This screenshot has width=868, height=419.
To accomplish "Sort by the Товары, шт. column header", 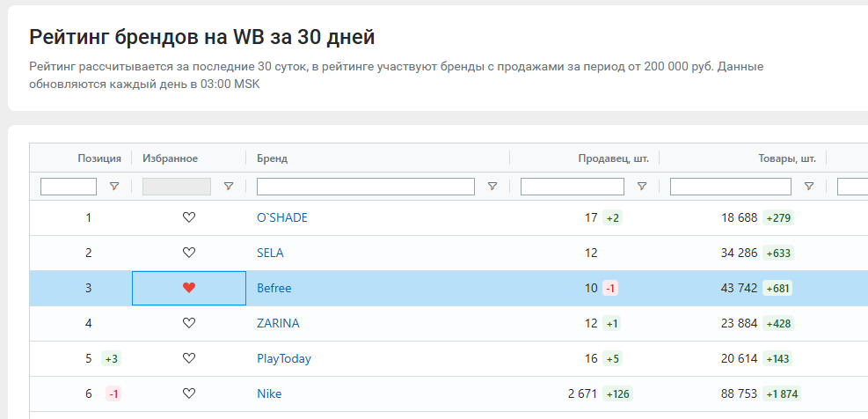I will coord(786,158).
